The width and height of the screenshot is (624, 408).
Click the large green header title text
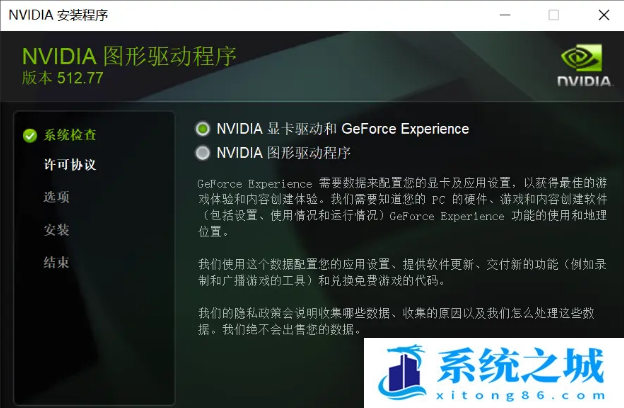129,56
